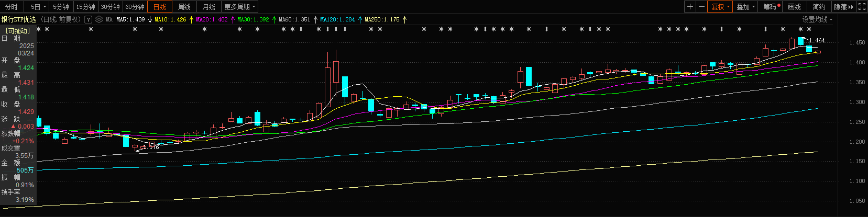
Task: Click the zoom out minus icon
Action: [701, 7]
